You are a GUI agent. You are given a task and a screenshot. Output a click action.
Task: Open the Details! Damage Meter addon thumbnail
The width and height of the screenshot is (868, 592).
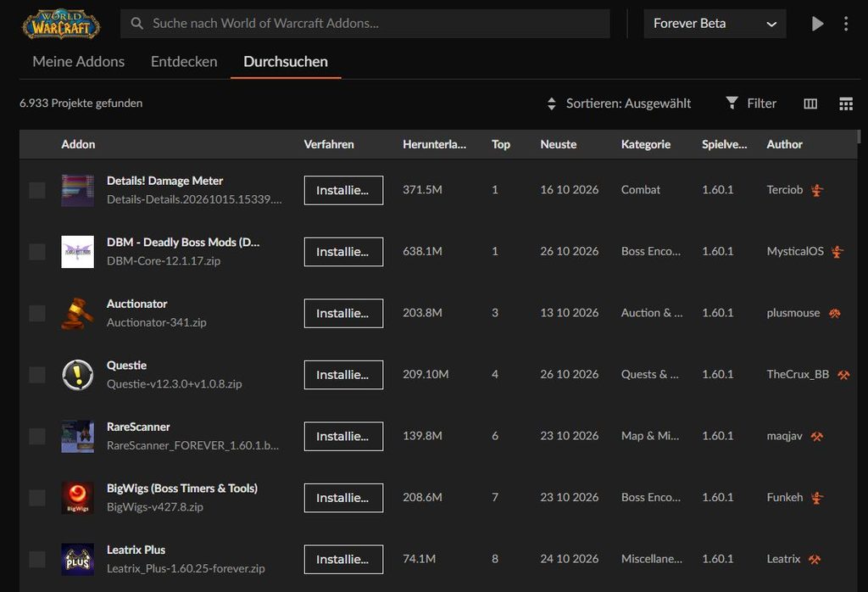pos(77,190)
